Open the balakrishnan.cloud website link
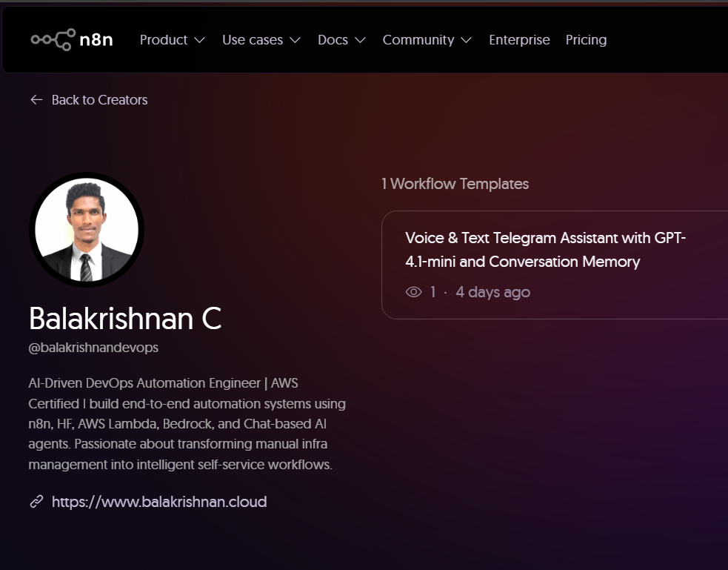Screen dimensions: 728x570 pos(158,502)
